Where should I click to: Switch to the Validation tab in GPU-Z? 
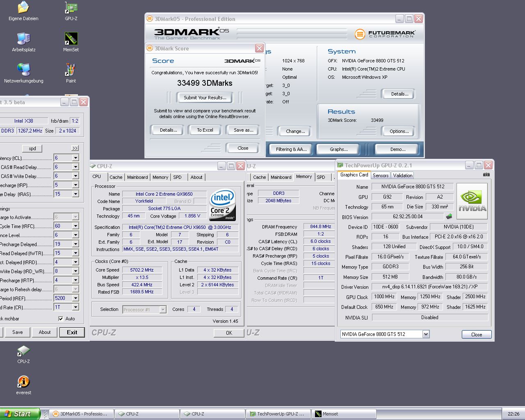click(403, 175)
